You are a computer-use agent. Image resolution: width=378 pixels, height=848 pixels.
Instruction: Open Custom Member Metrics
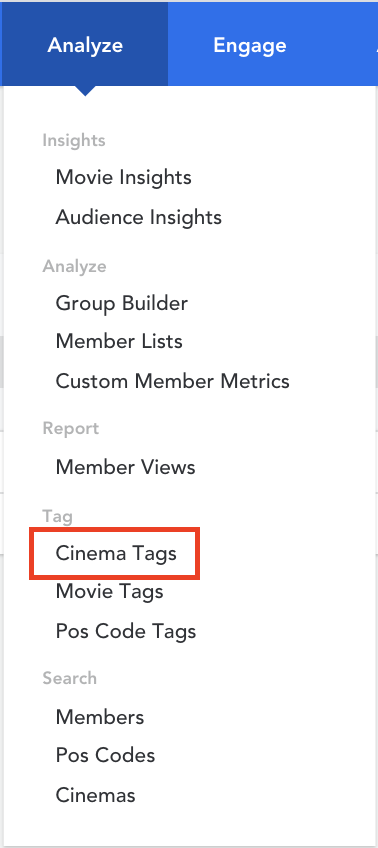[173, 381]
